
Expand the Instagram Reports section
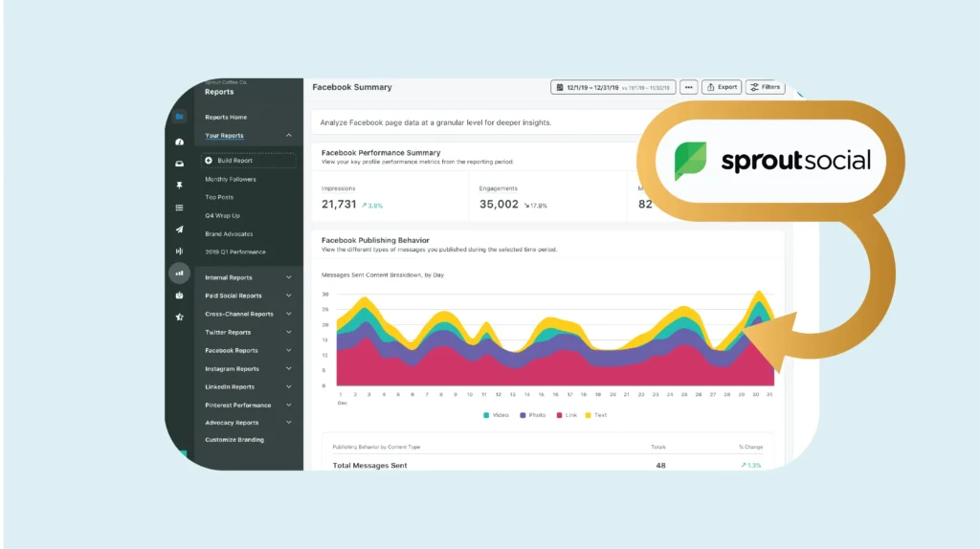click(289, 369)
